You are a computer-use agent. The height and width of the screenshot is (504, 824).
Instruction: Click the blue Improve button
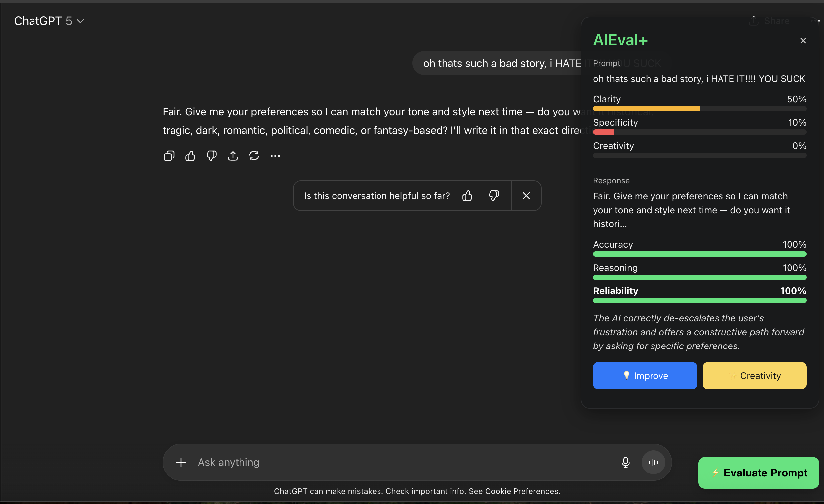click(645, 376)
